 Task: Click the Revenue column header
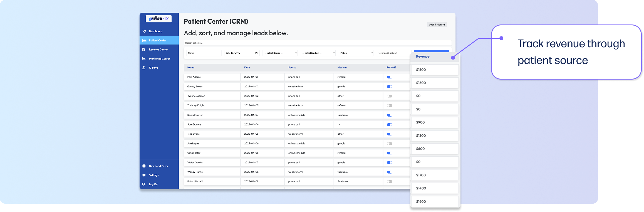(423, 56)
